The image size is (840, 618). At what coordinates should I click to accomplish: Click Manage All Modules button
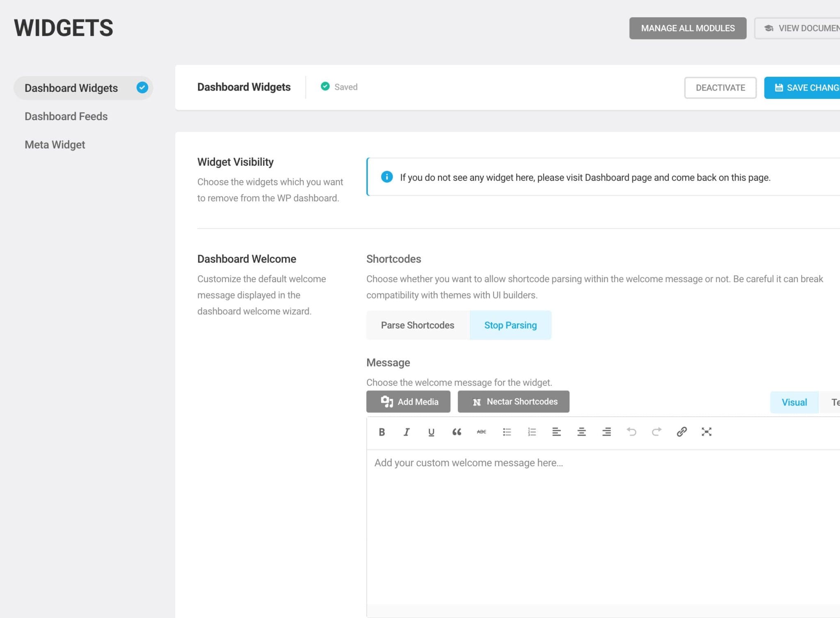coord(687,28)
